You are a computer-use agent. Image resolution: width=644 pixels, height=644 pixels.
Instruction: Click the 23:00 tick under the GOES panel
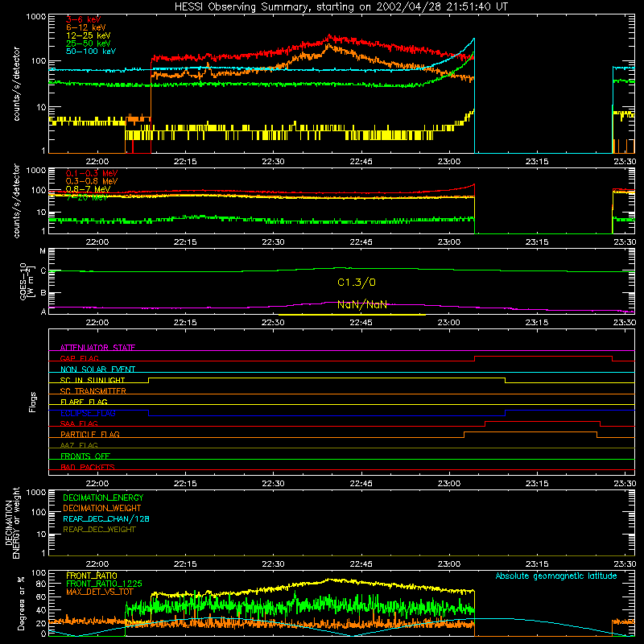449,323
